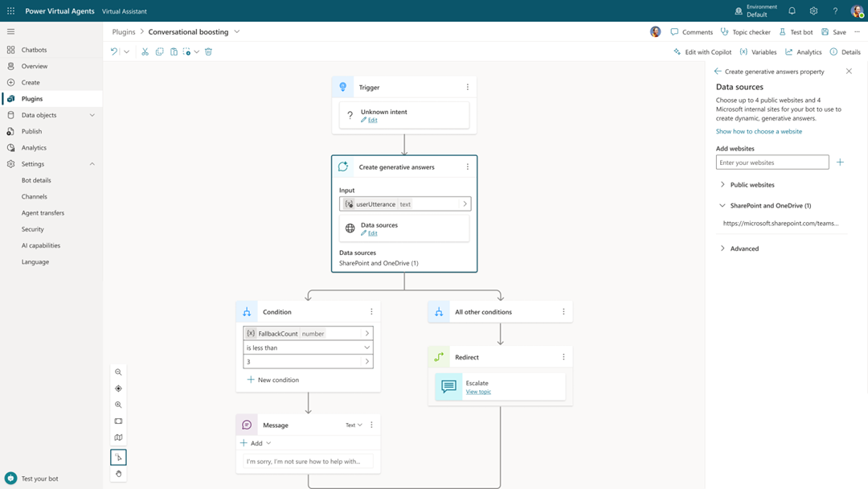Open the minimap icon in the canvas toolbar
This screenshot has height=489, width=868.
(x=118, y=438)
